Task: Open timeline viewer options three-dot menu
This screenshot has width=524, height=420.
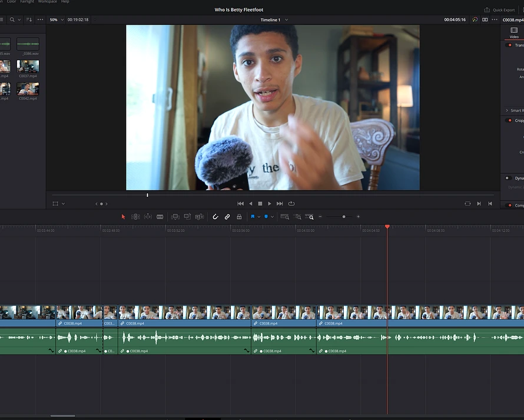Action: [x=495, y=19]
